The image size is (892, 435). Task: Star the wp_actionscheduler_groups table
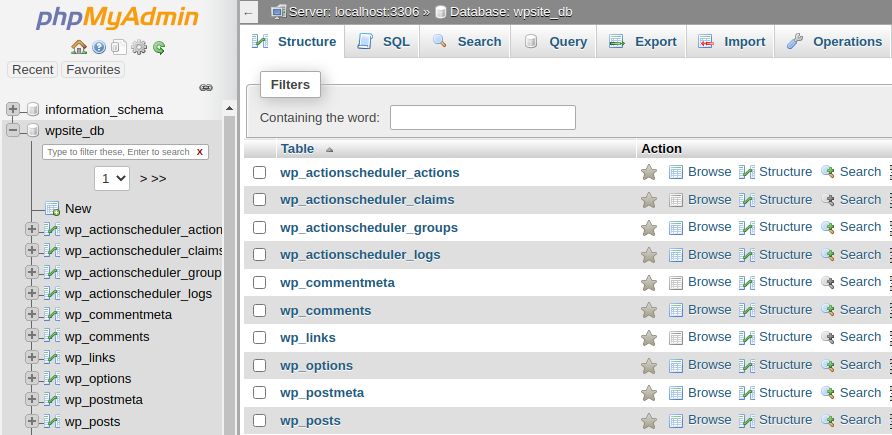[649, 228]
